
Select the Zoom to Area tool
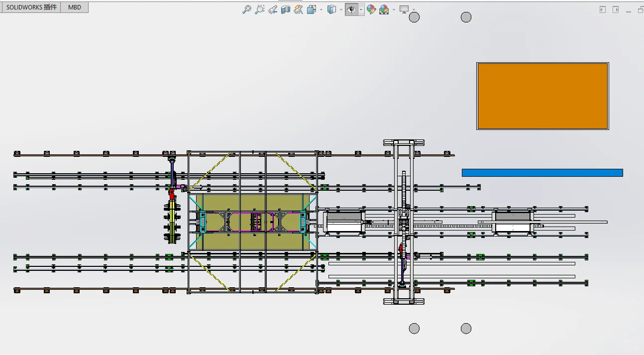click(259, 9)
